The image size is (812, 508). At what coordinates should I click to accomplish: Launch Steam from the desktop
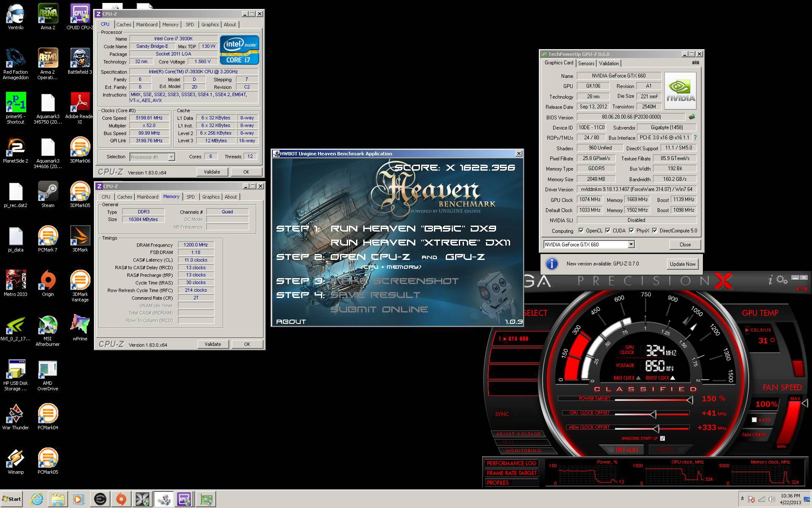48,195
